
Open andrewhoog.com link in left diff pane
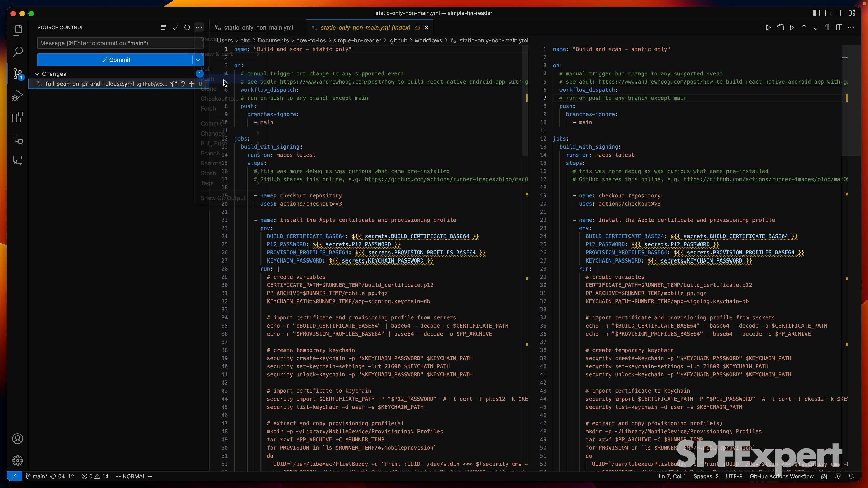point(404,82)
